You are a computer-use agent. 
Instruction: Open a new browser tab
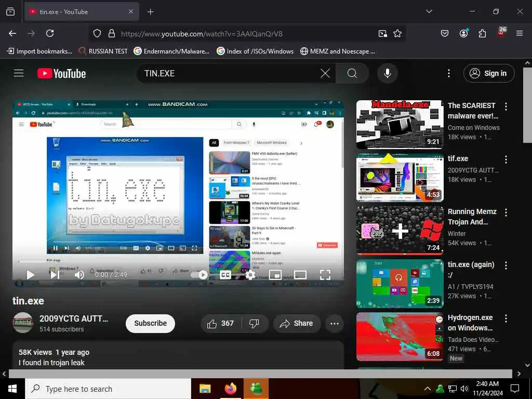click(x=150, y=12)
